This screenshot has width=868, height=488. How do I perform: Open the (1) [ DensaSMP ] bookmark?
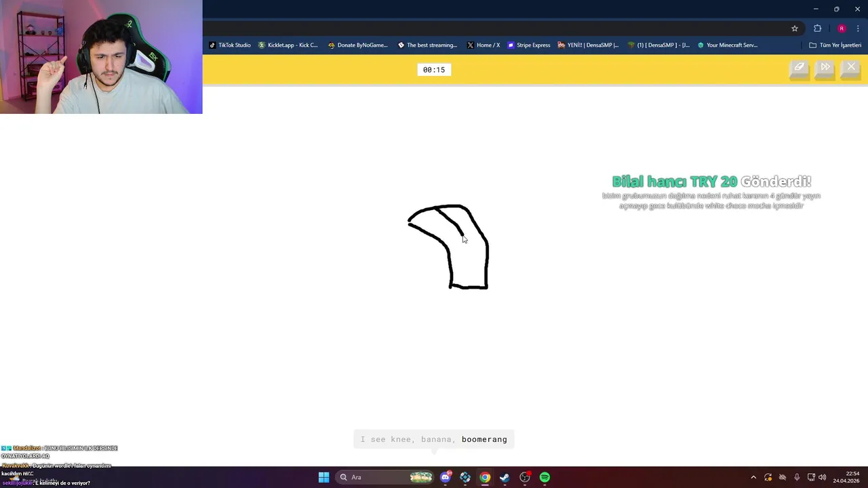[658, 45]
